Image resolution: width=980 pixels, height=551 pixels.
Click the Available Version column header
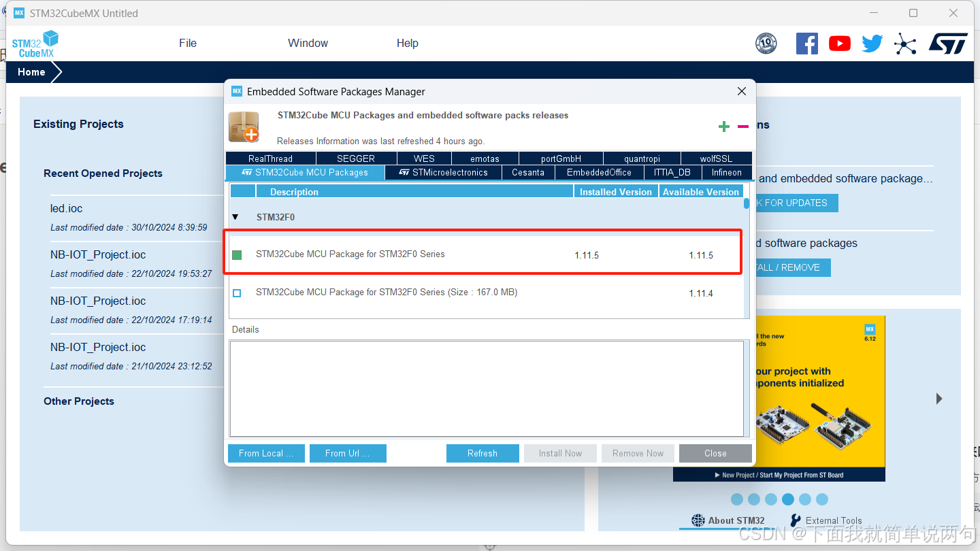pyautogui.click(x=701, y=192)
